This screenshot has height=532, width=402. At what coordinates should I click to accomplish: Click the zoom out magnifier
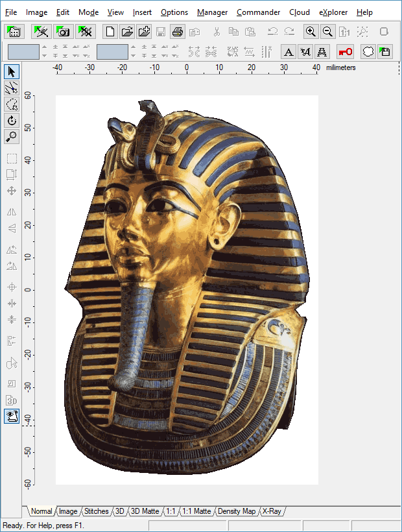(x=328, y=32)
